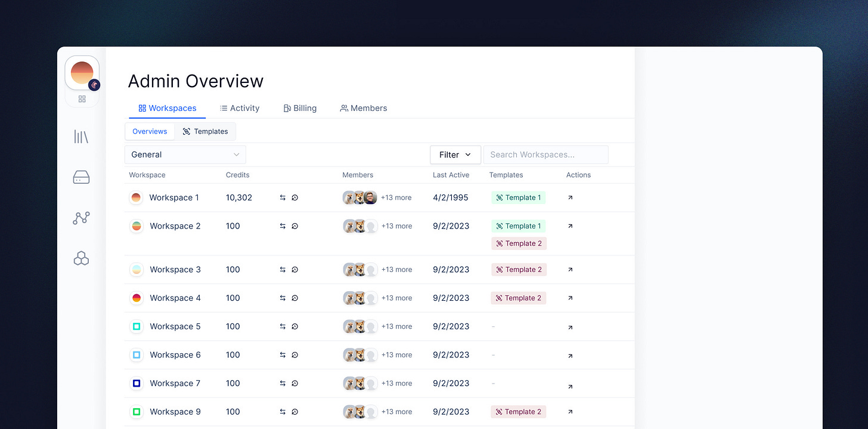Click history icon for Workspace 4

tap(294, 298)
